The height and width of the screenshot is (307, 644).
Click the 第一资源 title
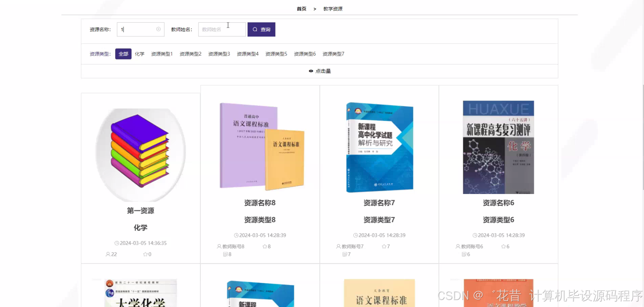140,211
